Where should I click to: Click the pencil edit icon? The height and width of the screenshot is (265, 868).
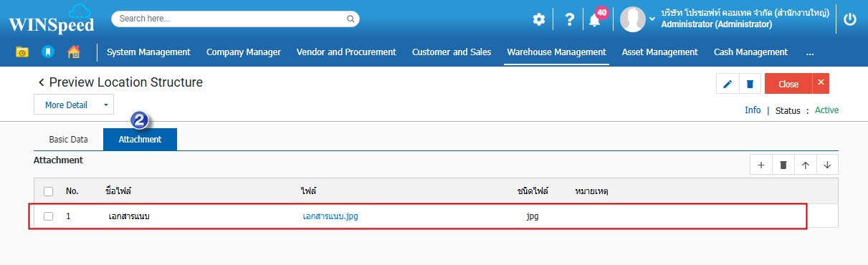click(x=728, y=84)
